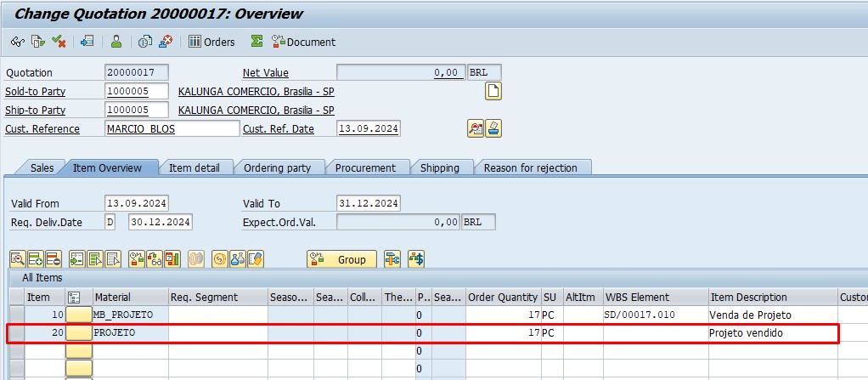Viewport: 868px width, 380px height.
Task: Click the yellow button in item 10 row
Action: [x=79, y=315]
